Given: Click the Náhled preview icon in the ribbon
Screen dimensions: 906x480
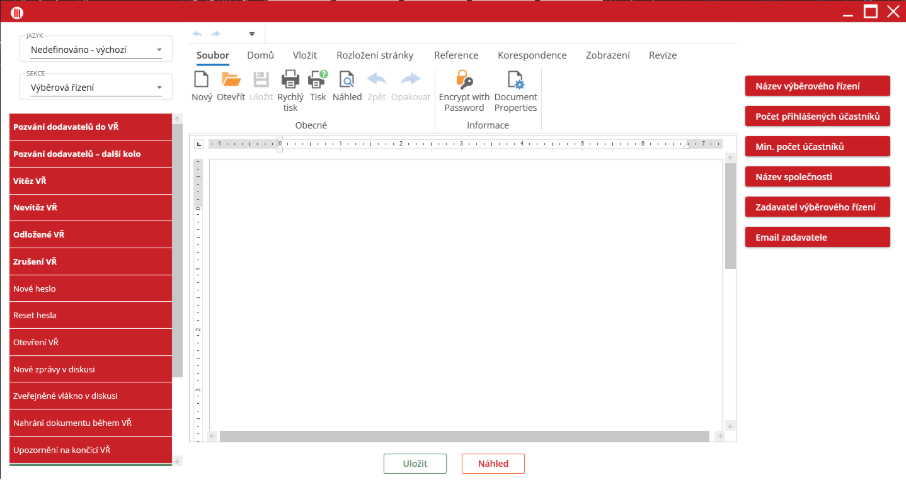Looking at the screenshot, I should tap(347, 81).
